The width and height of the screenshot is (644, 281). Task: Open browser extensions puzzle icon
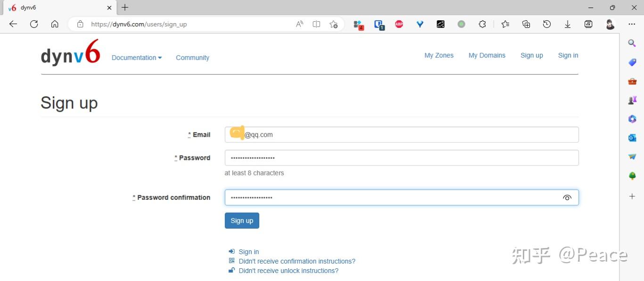point(482,24)
